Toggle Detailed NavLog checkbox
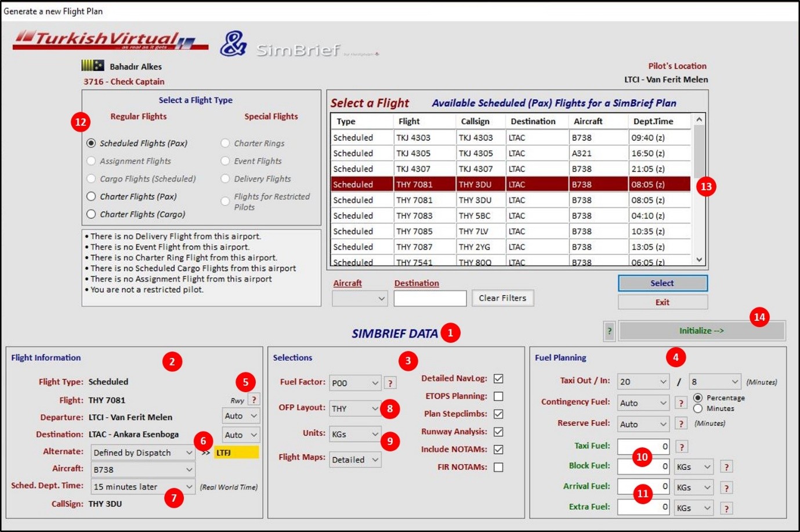 (x=498, y=378)
